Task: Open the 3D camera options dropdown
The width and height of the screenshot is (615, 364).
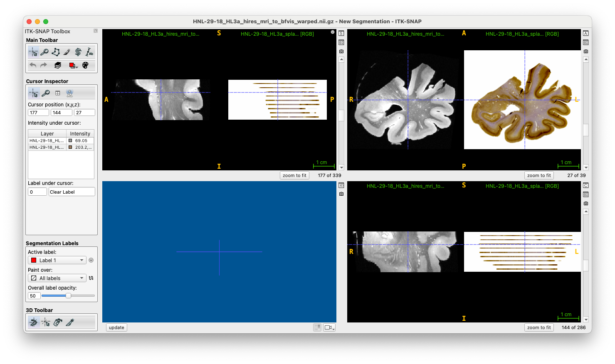Action: click(329, 327)
